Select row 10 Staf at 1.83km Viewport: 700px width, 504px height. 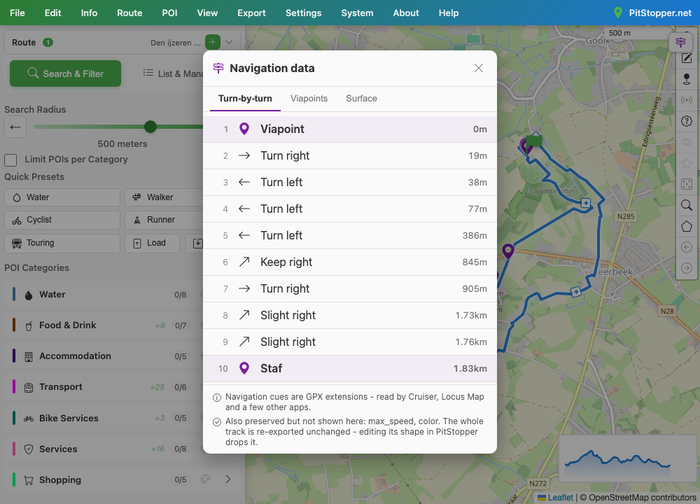350,369
